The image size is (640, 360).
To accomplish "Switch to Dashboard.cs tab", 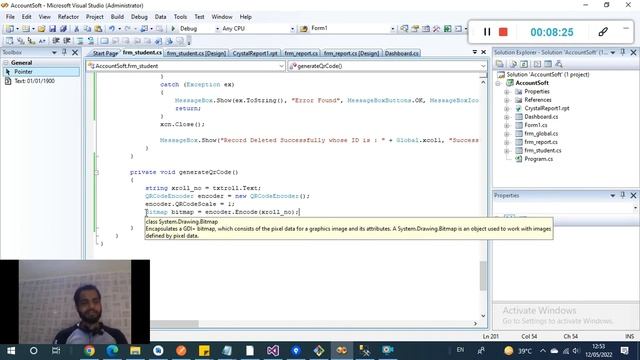I will (x=402, y=53).
